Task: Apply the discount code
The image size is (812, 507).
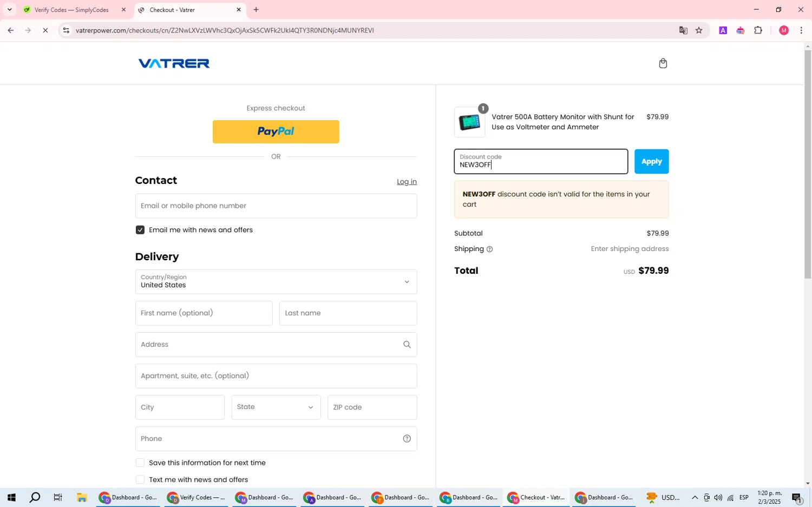Action: 652,161
